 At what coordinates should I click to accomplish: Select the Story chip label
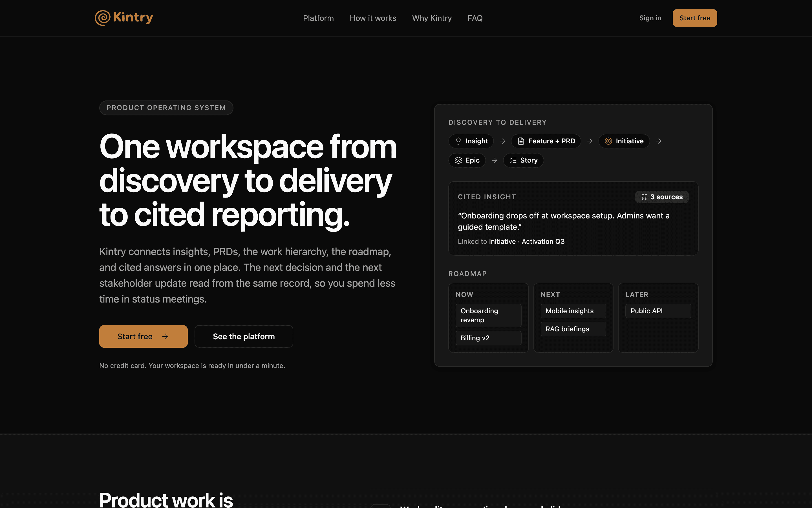[529, 160]
